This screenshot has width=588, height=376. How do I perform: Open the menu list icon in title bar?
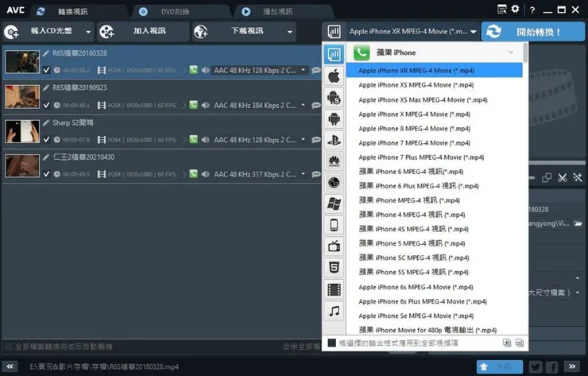501,9
